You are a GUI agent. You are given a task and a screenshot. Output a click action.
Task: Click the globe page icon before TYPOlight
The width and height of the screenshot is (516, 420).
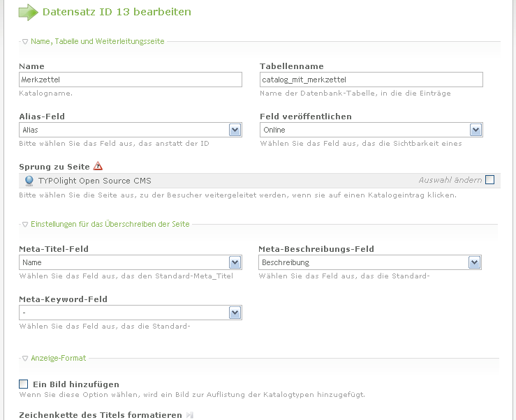(x=29, y=181)
